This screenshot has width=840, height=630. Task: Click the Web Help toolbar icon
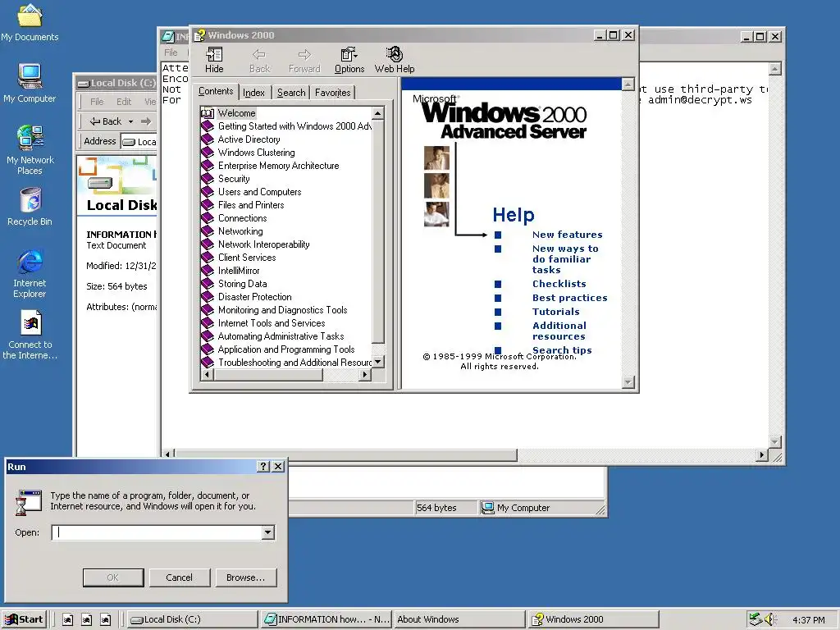point(395,55)
